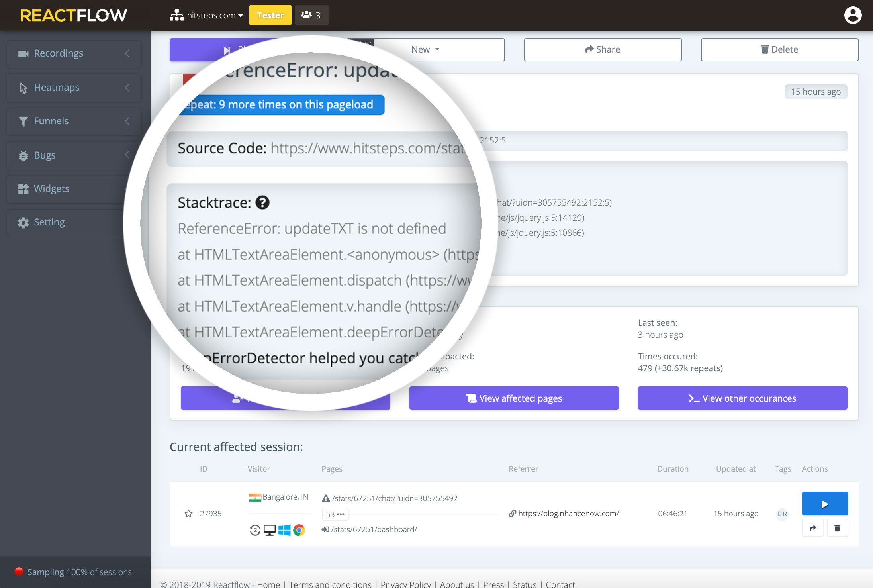Open the Home footer link
This screenshot has width=873, height=588.
pyautogui.click(x=268, y=584)
